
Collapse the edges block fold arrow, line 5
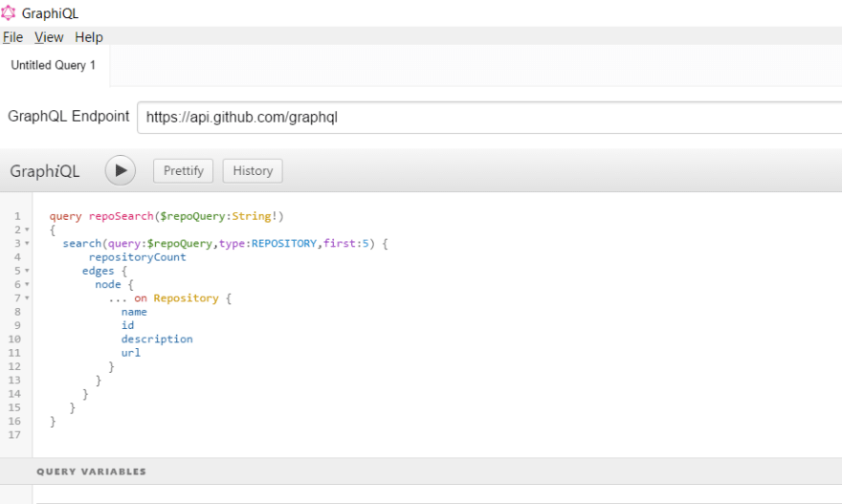click(x=27, y=271)
